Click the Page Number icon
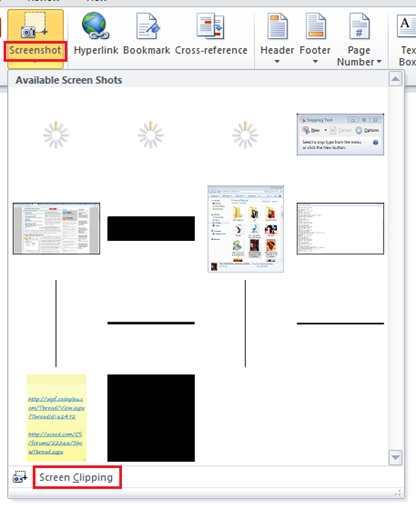 click(359, 26)
